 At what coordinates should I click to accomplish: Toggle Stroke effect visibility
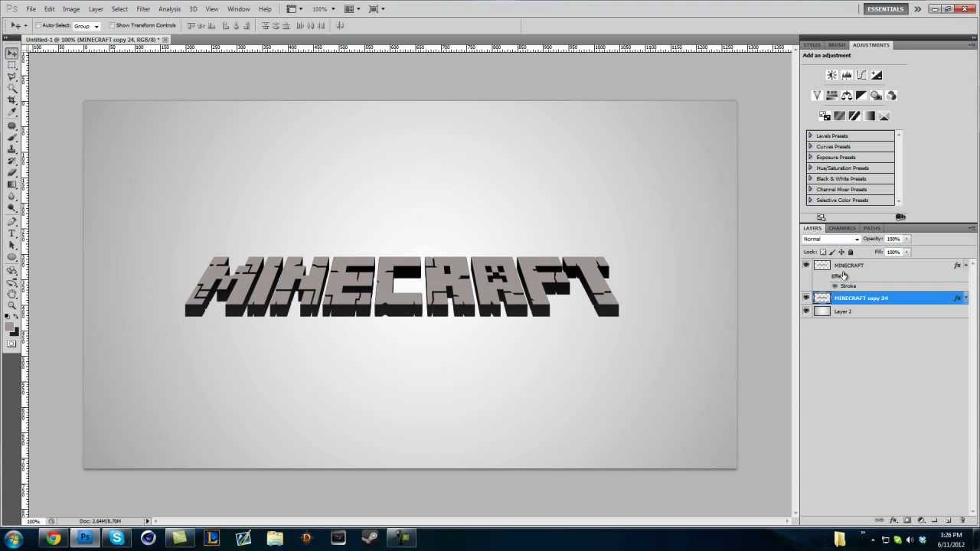835,286
